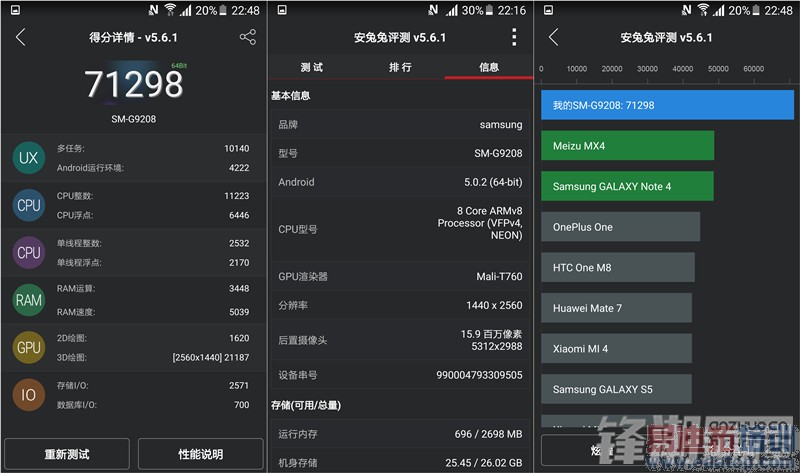
Task: Select the Huawei Mate 7 ranking bar
Action: [616, 308]
